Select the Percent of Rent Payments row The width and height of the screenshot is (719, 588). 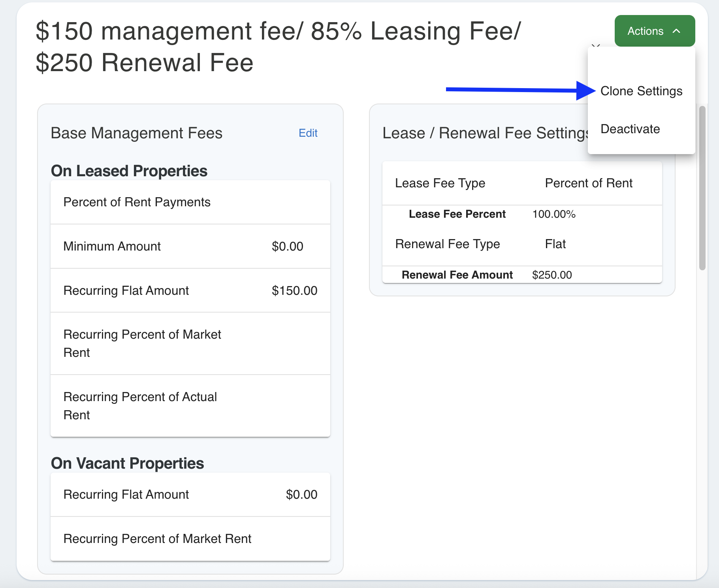coord(137,202)
